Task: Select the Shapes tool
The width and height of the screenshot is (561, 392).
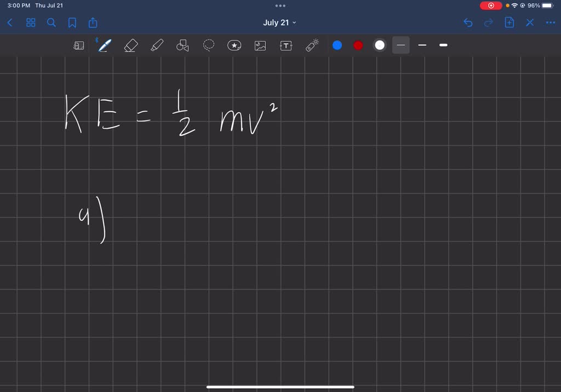Action: pyautogui.click(x=182, y=45)
